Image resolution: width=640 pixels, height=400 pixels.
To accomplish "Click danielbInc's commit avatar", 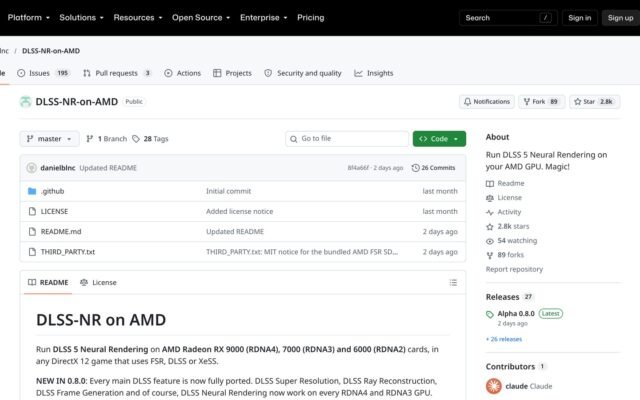I will [31, 168].
